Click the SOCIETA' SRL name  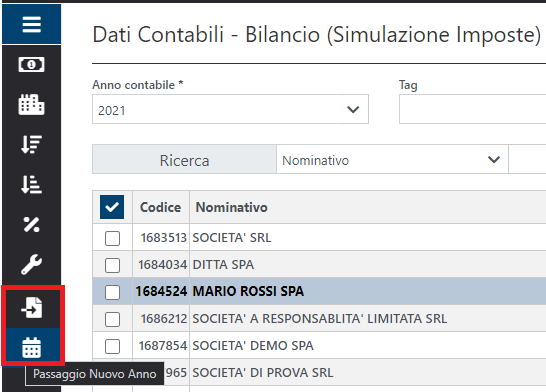click(x=232, y=238)
